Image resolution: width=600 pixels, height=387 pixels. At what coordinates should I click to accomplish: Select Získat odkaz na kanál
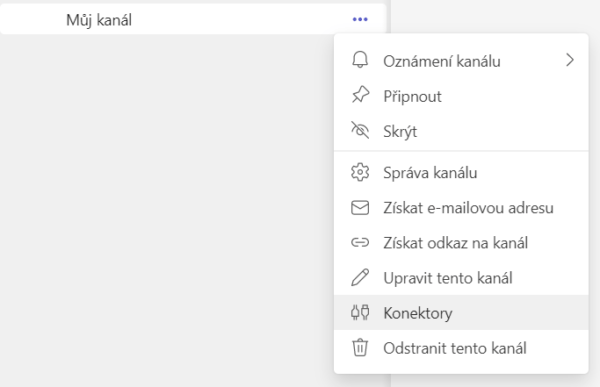pos(461,243)
